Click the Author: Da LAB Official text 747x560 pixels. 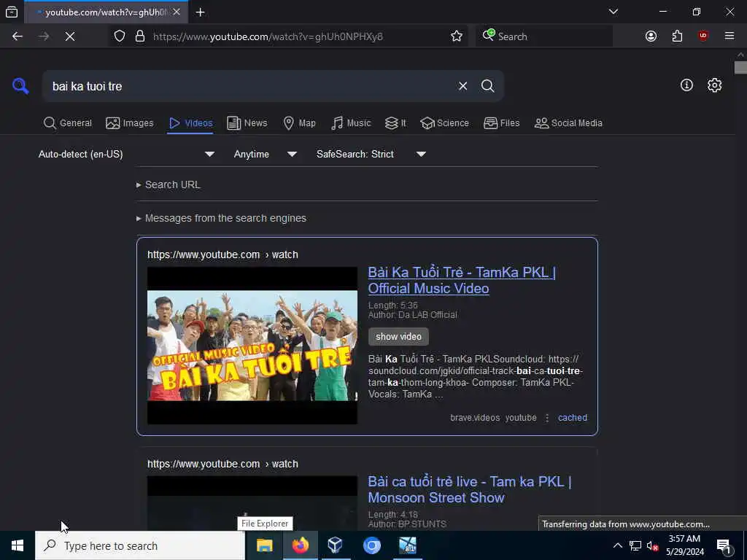tap(413, 315)
